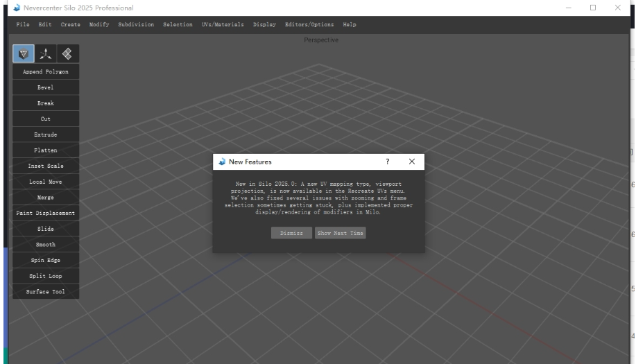
Task: Select the Extrude tool
Action: coord(46,135)
